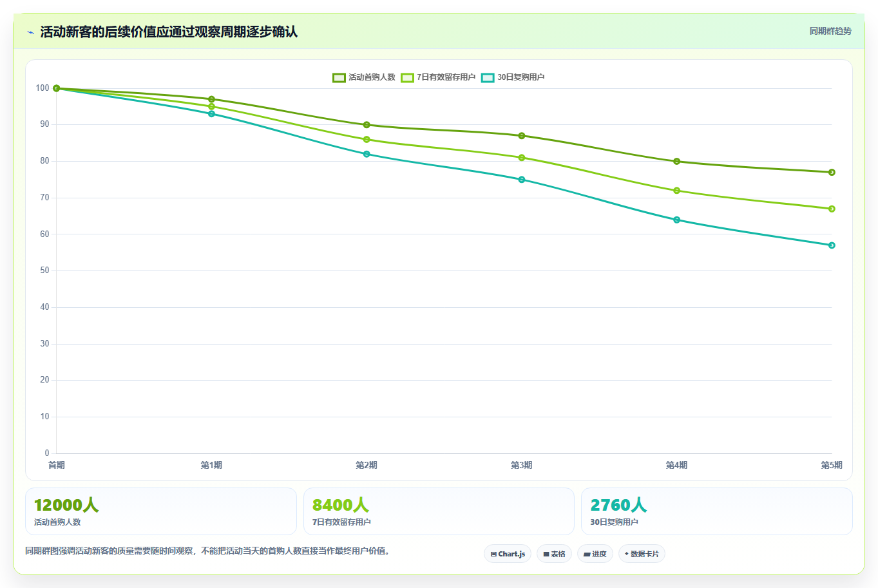Click the 第2期 x-axis label

coord(367,465)
